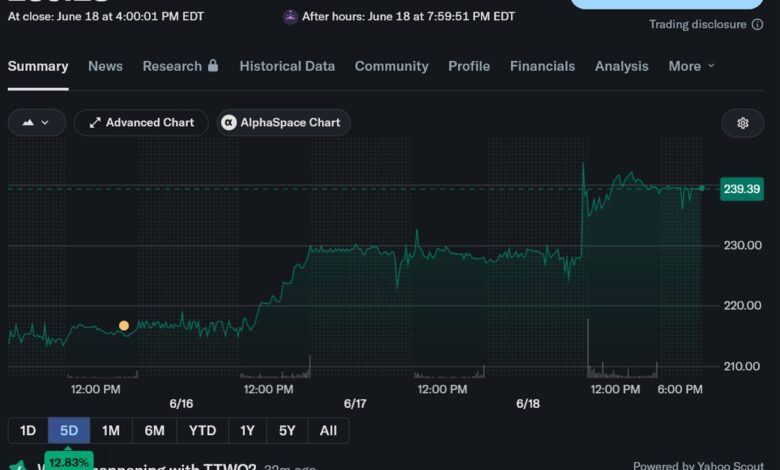The height and width of the screenshot is (470, 780).
Task: Click the 6/18 date label
Action: (x=528, y=404)
